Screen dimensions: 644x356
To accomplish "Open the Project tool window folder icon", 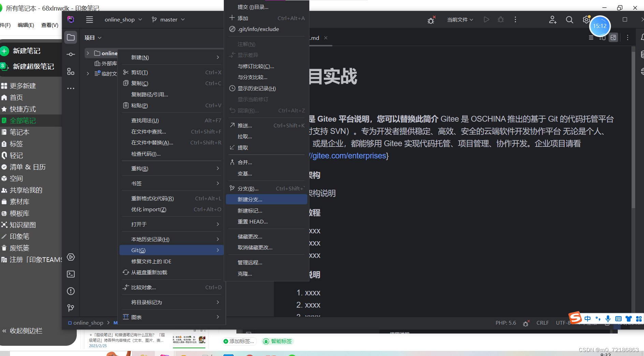I will click(71, 37).
